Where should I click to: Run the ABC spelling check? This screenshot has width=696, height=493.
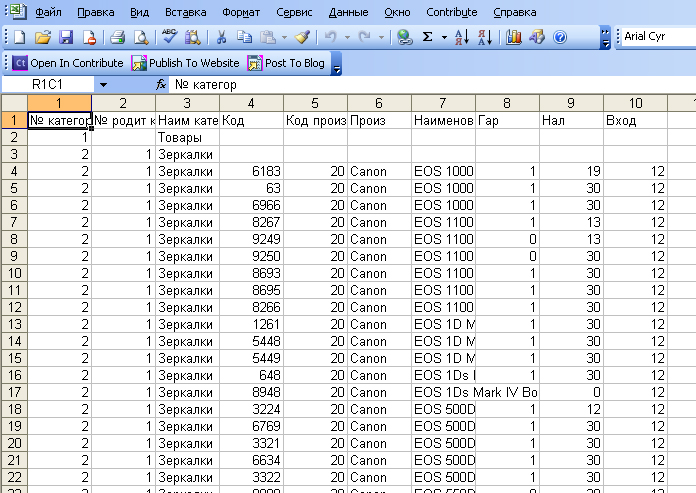[x=169, y=36]
